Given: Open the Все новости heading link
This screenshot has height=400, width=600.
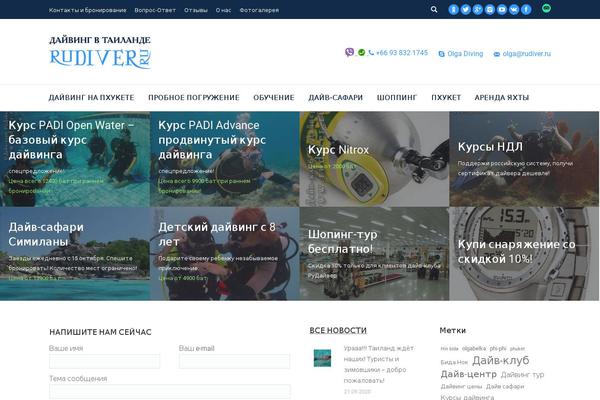Looking at the screenshot, I should click(338, 330).
